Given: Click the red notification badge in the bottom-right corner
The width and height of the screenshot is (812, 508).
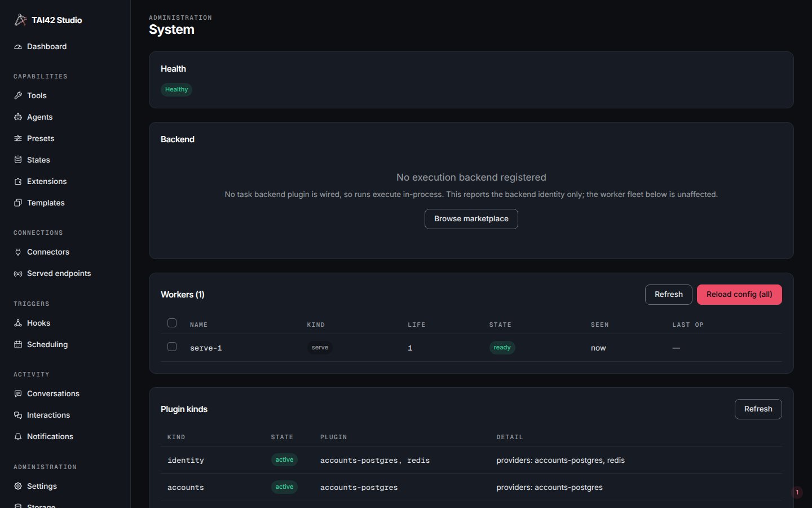Looking at the screenshot, I should point(797,493).
